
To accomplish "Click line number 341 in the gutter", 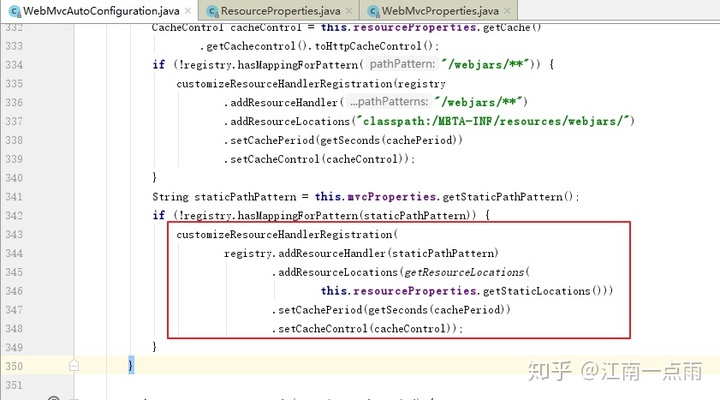I will tap(14, 197).
